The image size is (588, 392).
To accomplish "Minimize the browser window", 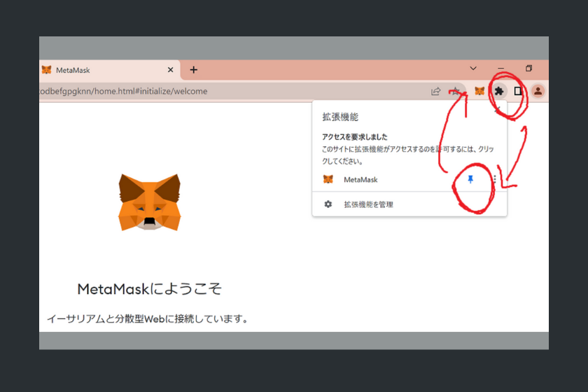I will coord(501,69).
